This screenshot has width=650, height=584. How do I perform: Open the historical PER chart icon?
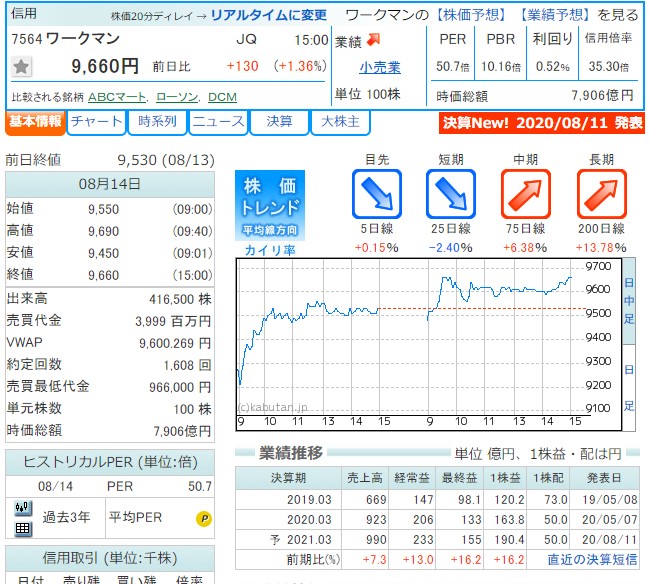(x=22, y=508)
